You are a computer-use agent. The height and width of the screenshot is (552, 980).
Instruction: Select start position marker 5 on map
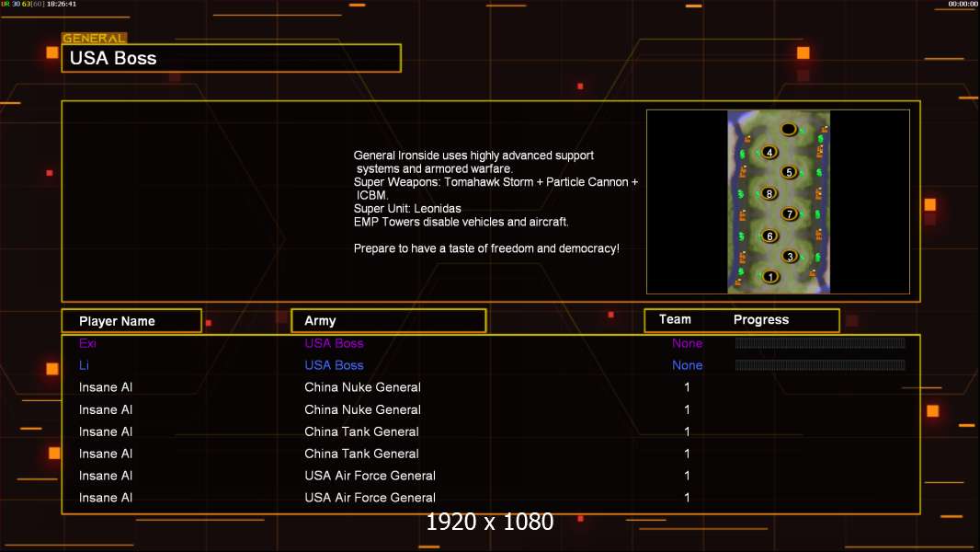(790, 172)
